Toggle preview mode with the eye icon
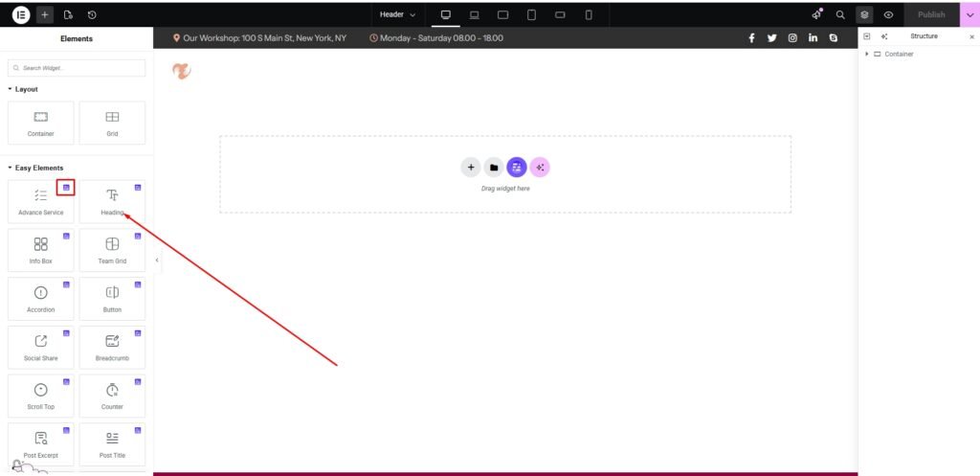 coord(889,14)
